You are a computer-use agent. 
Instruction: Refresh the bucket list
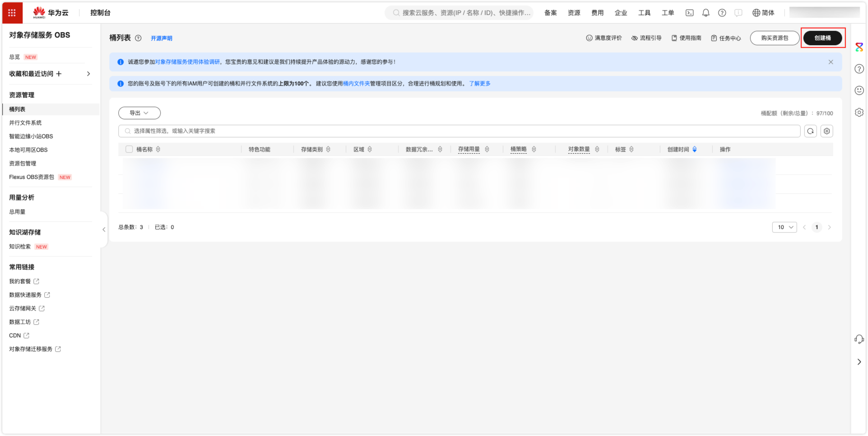click(810, 131)
